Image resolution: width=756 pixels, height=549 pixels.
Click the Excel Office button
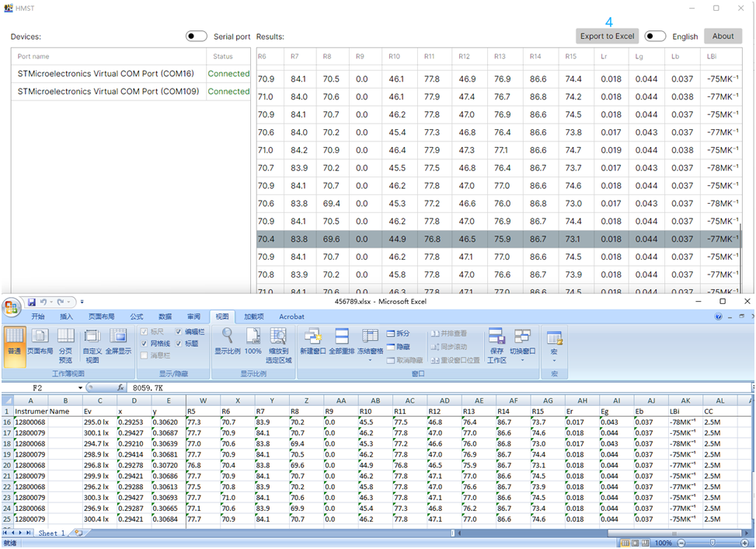point(13,307)
